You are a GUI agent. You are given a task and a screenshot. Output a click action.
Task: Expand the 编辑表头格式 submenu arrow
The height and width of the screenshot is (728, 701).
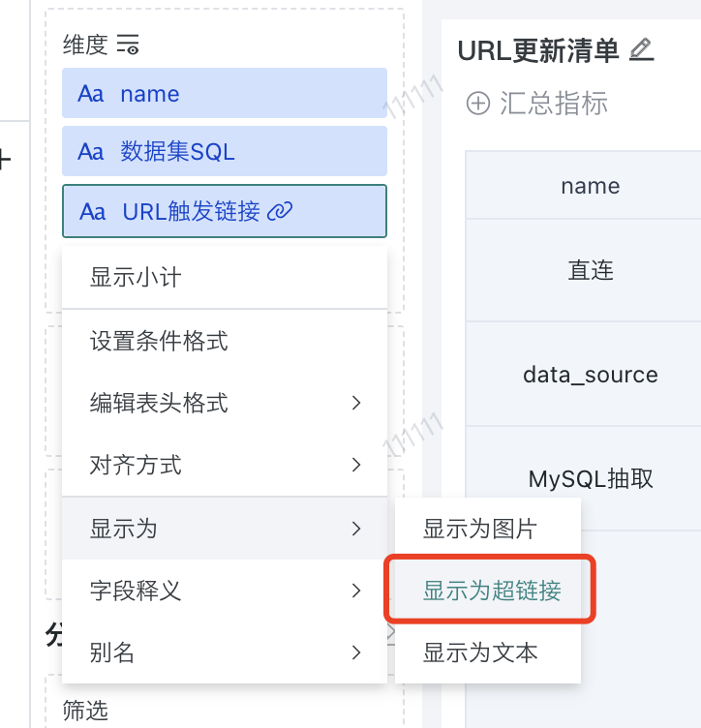coord(356,403)
